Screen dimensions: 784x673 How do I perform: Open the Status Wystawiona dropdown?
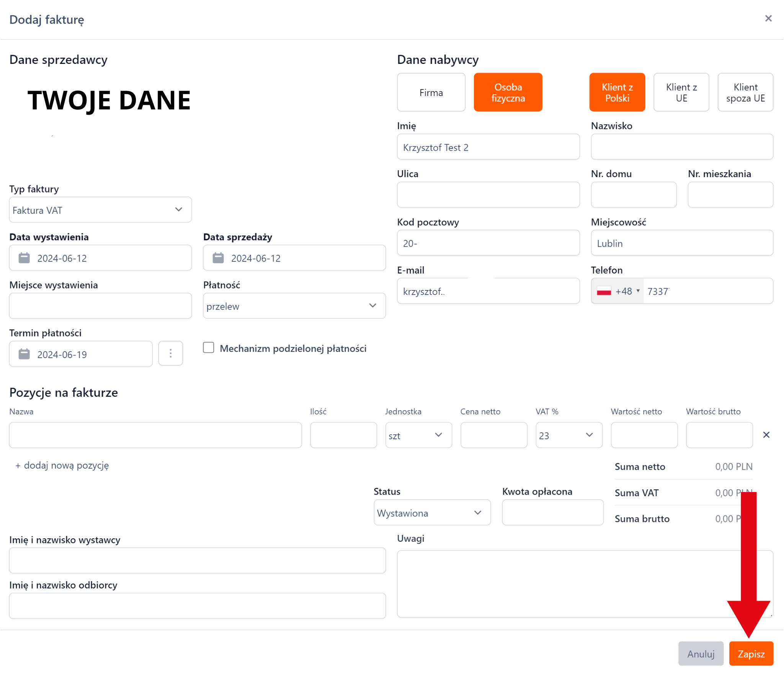432,513
